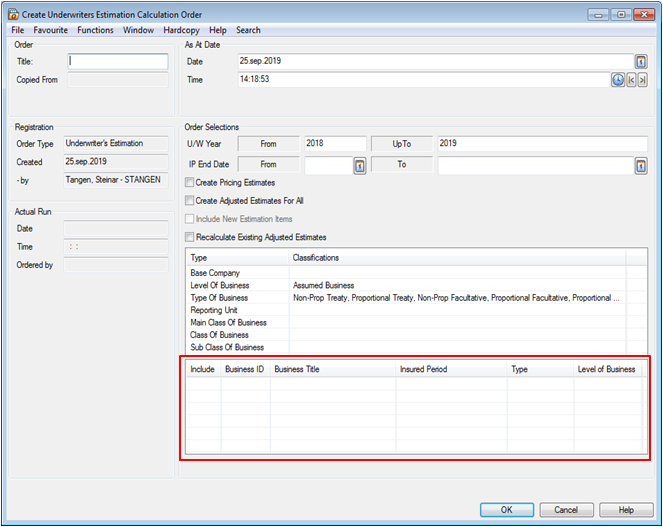Click the first-time arrow button beside Time
Image resolution: width=663 pixels, height=527 pixels.
pos(631,80)
